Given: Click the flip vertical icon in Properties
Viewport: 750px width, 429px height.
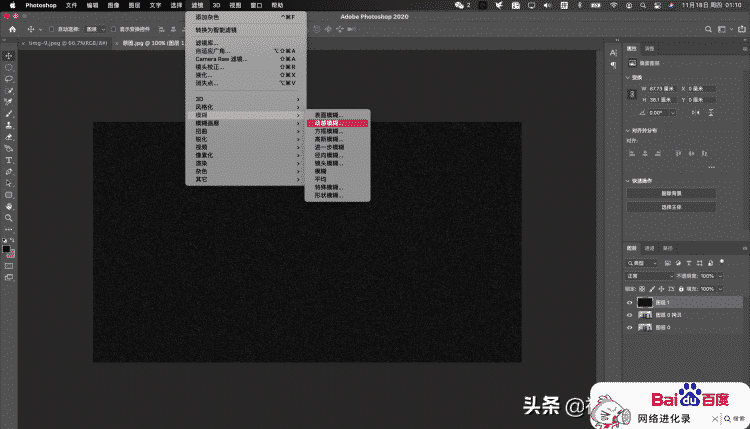Looking at the screenshot, I should 711,113.
